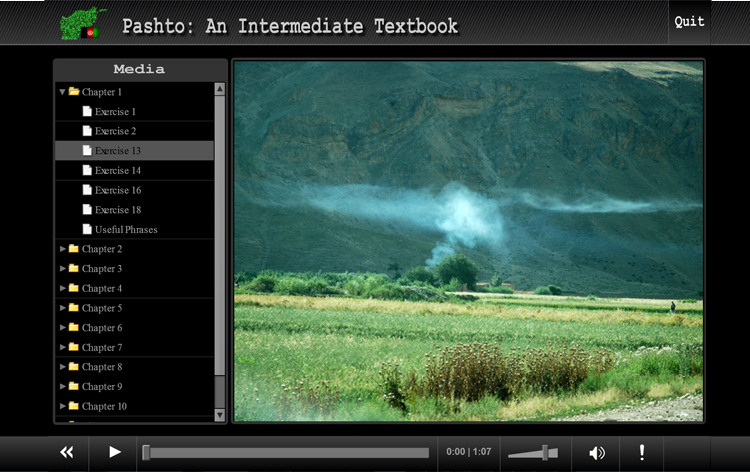Screen dimensions: 750x472
Task: Expand the Chapter 9 arrow
Action: (63, 386)
